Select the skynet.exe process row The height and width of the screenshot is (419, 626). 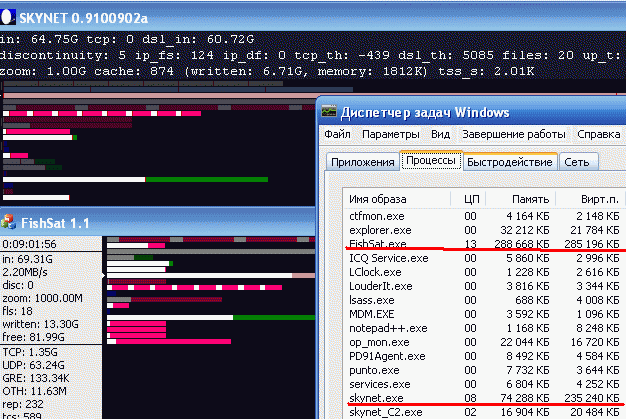pos(484,398)
